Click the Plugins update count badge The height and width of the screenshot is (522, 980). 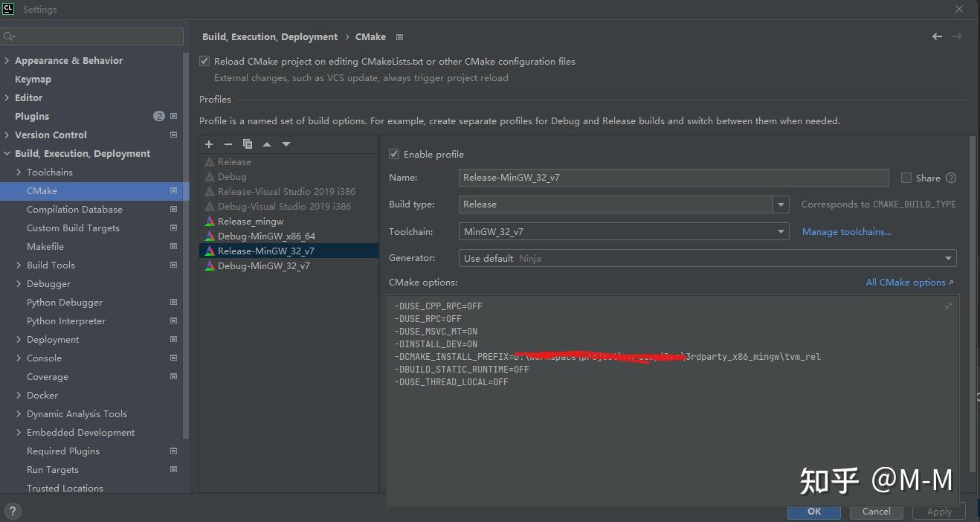[159, 116]
